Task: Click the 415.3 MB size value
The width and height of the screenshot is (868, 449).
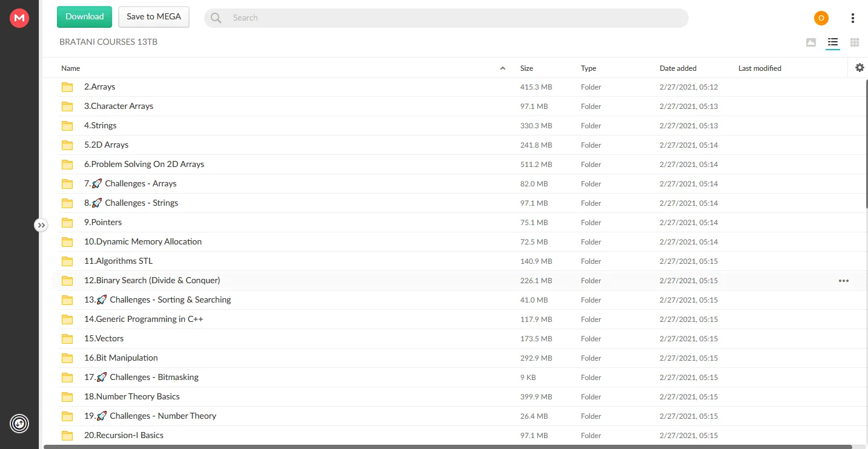Action: click(x=536, y=87)
